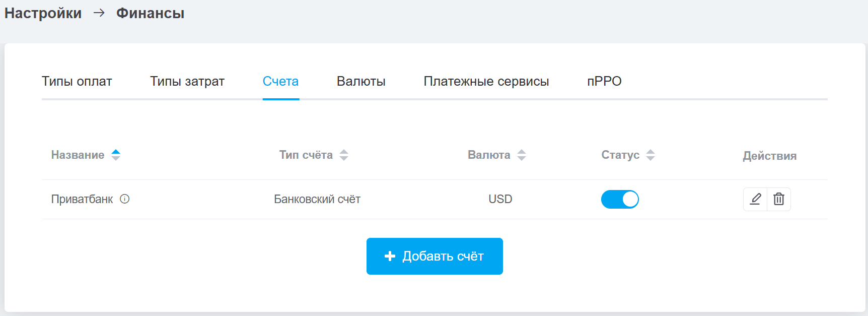Click the sort arrows beside Тип счёта

pyautogui.click(x=344, y=155)
